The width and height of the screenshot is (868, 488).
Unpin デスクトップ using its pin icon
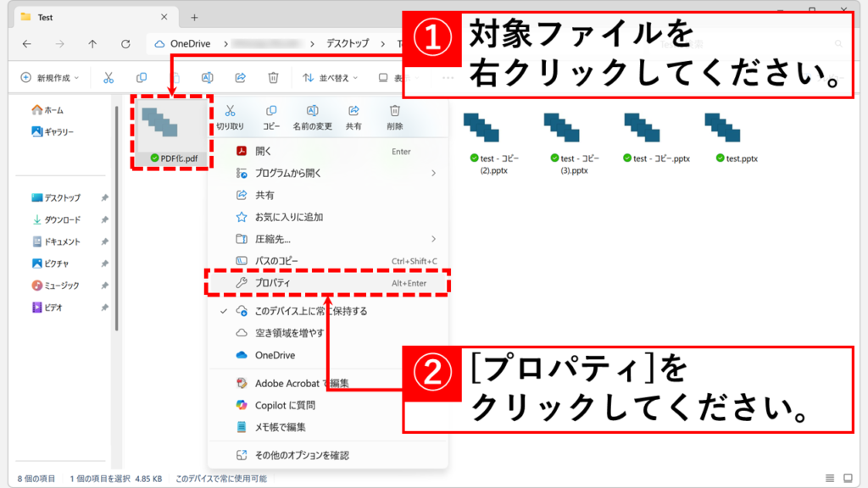[x=104, y=197]
